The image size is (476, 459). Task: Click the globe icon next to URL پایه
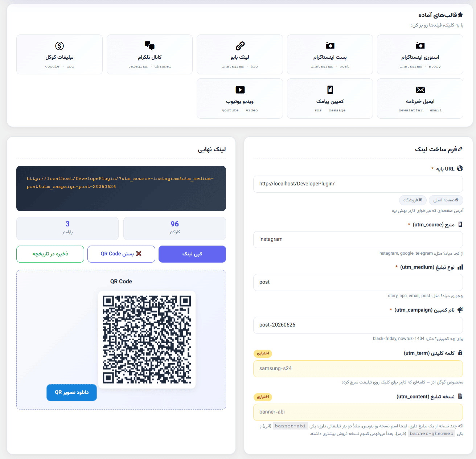(460, 168)
